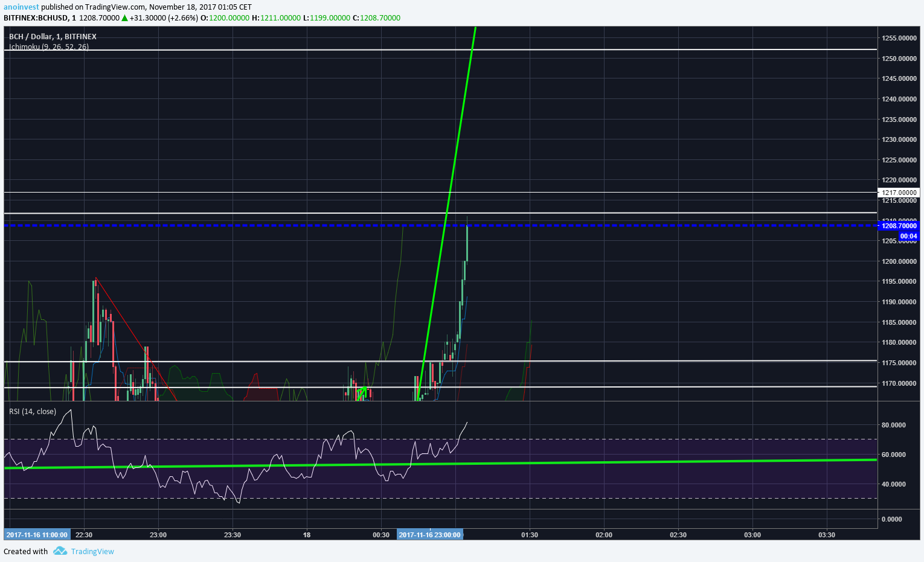Image resolution: width=924 pixels, height=562 pixels.
Task: Click the L:1199.00000 low value
Action: click(x=326, y=18)
